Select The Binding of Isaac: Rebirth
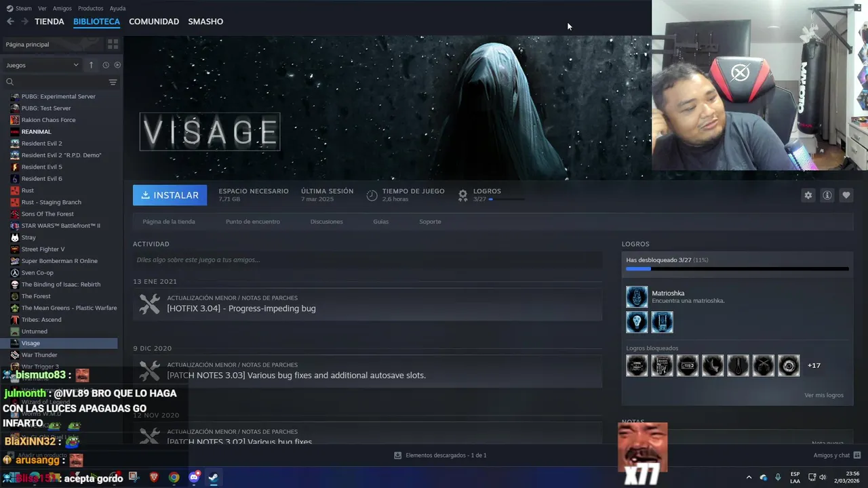Viewport: 868px width, 488px height. tap(61, 285)
